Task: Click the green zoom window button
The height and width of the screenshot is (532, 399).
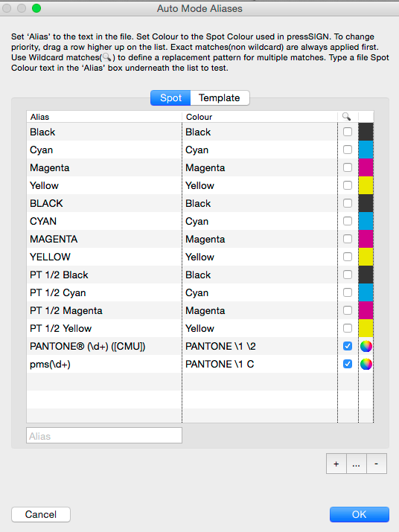Action: tap(36, 8)
